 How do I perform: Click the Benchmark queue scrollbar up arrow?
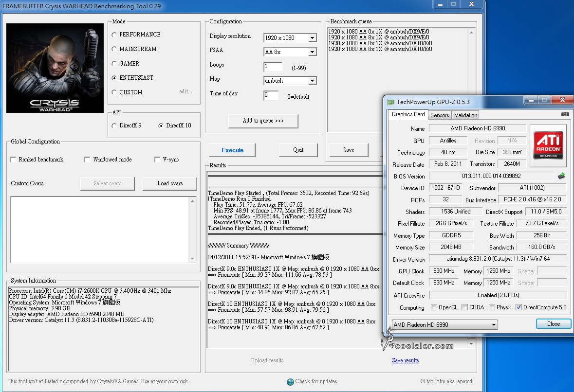pos(471,33)
